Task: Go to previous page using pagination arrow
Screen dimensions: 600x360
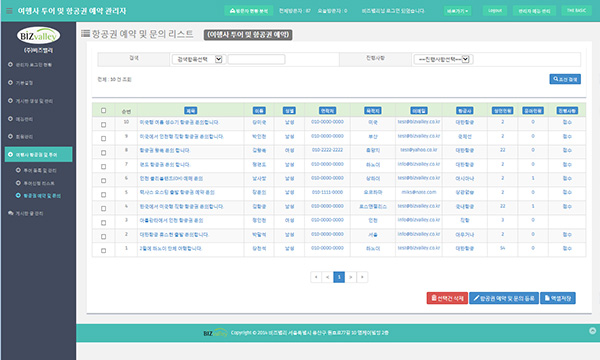Action: pos(328,277)
